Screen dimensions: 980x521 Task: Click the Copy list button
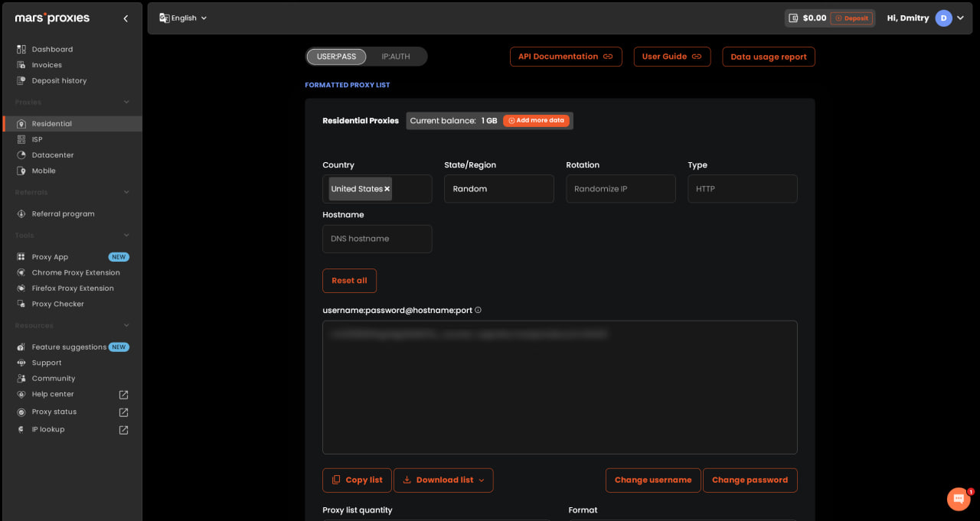tap(357, 480)
